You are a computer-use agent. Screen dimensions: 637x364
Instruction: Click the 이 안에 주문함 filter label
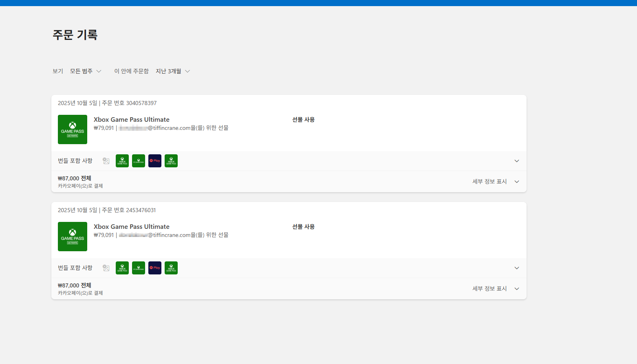pyautogui.click(x=131, y=71)
